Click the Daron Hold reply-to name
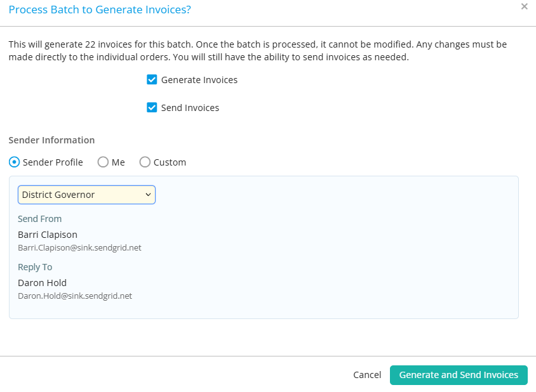The height and width of the screenshot is (392, 536). tap(42, 283)
